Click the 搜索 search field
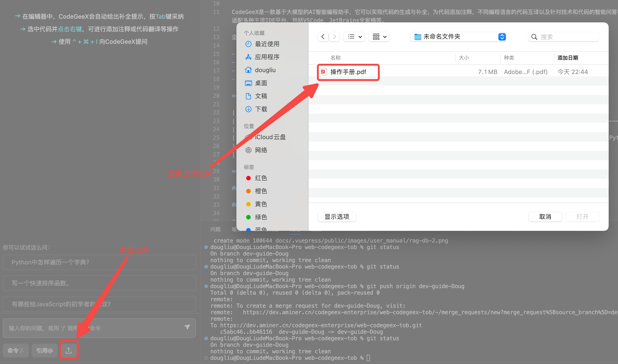The height and width of the screenshot is (364, 618). 563,37
